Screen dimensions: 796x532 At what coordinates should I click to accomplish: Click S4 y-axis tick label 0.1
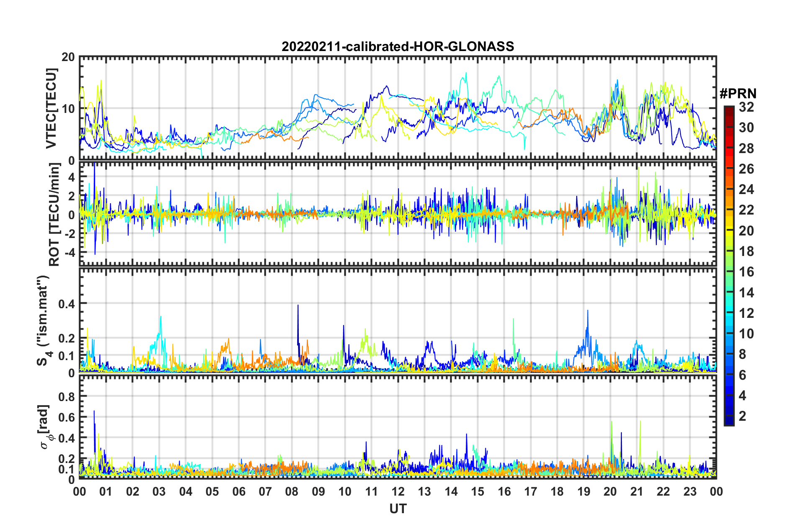tap(67, 356)
